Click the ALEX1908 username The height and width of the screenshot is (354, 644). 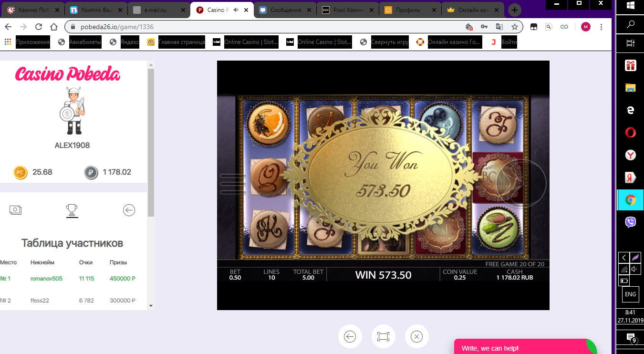click(72, 146)
